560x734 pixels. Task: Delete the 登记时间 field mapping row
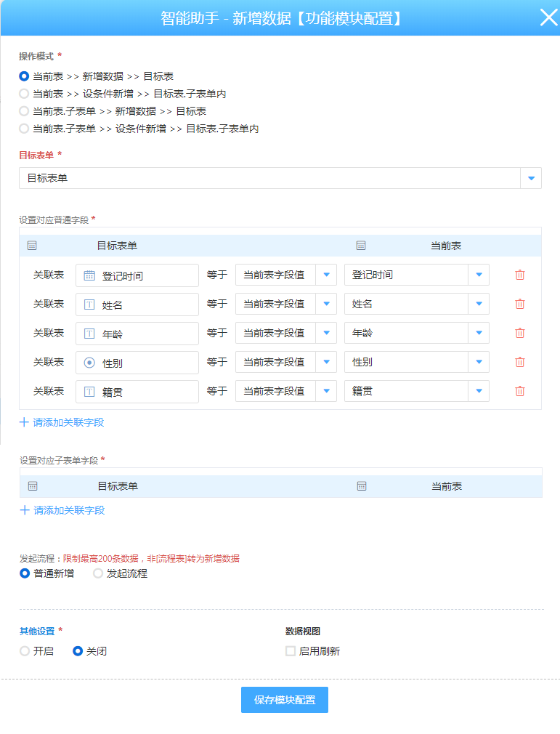coord(519,275)
